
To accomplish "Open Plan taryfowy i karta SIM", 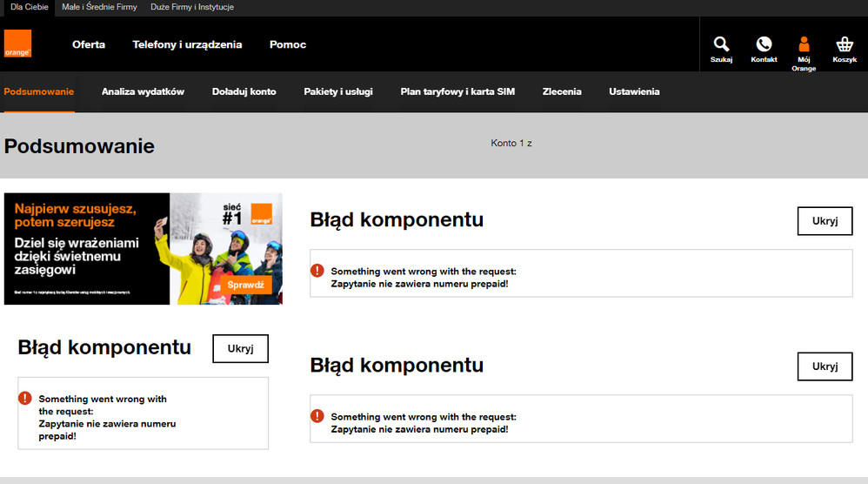I will pyautogui.click(x=457, y=91).
